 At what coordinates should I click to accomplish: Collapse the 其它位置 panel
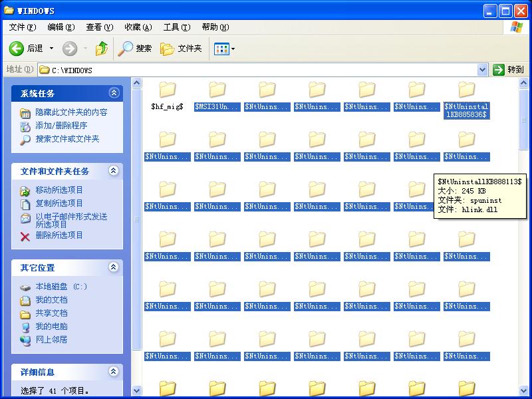tap(114, 267)
